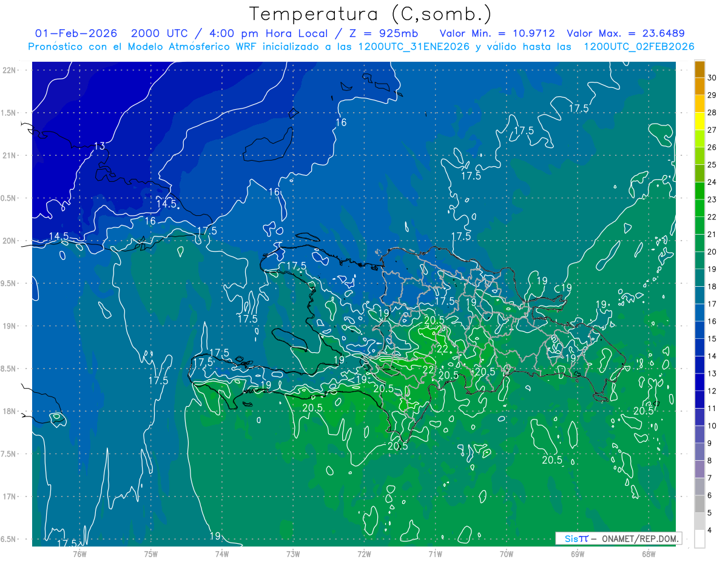728x562 pixels.
Task: Click the legend scale value "26"
Action: tap(712, 147)
